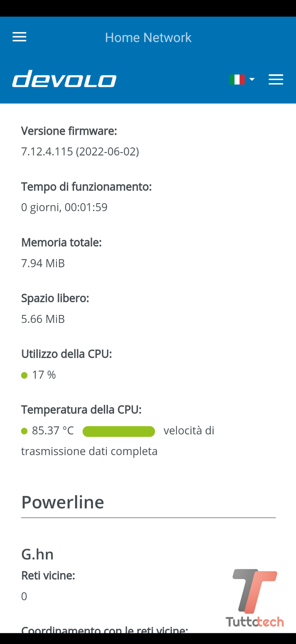Image resolution: width=296 pixels, height=644 pixels.
Task: Click the Versione firmware label
Action: 69,131
